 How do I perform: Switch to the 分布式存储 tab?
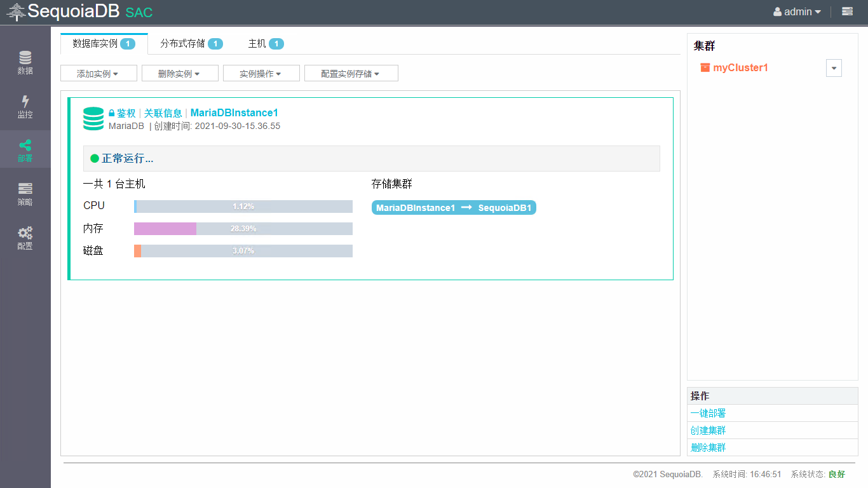pyautogui.click(x=191, y=44)
